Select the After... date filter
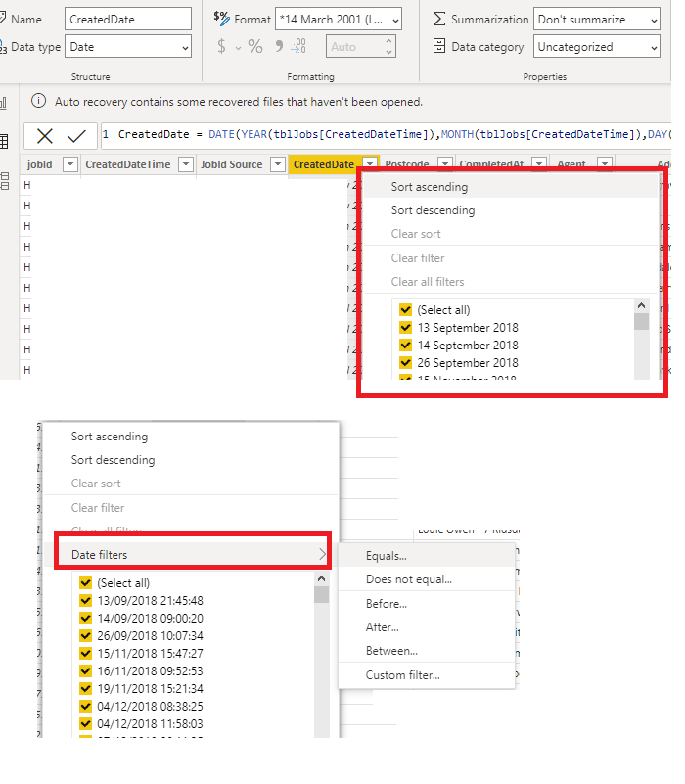 tap(427, 627)
